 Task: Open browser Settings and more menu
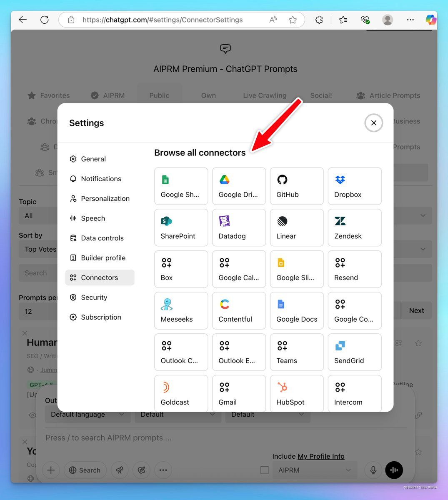tap(410, 20)
